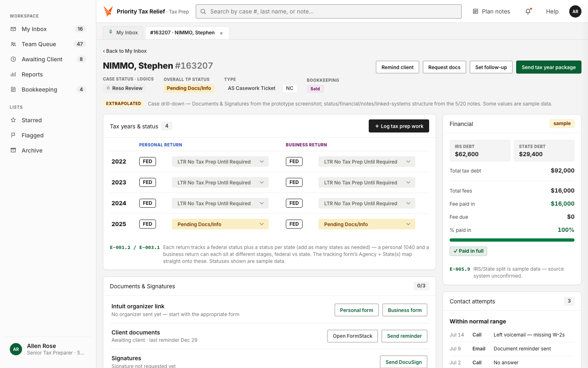This screenshot has height=368, width=588.
Task: Open the AR user avatar menu
Action: [x=575, y=11]
